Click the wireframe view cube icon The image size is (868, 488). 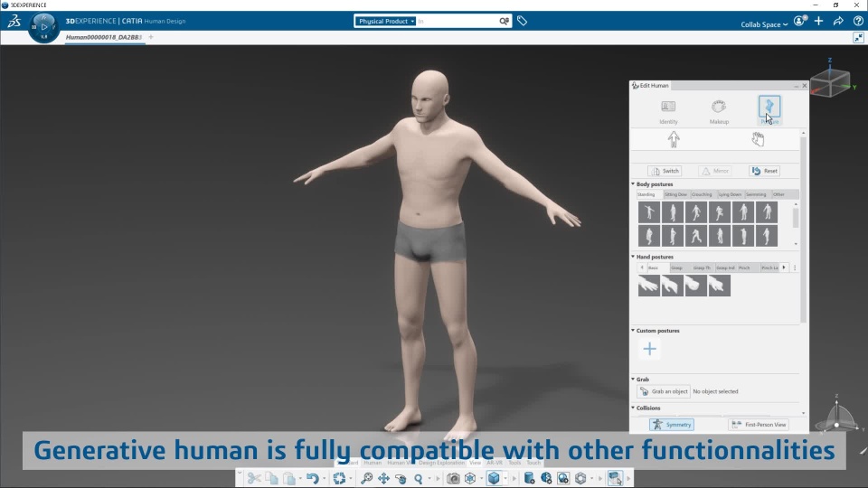pos(470,478)
